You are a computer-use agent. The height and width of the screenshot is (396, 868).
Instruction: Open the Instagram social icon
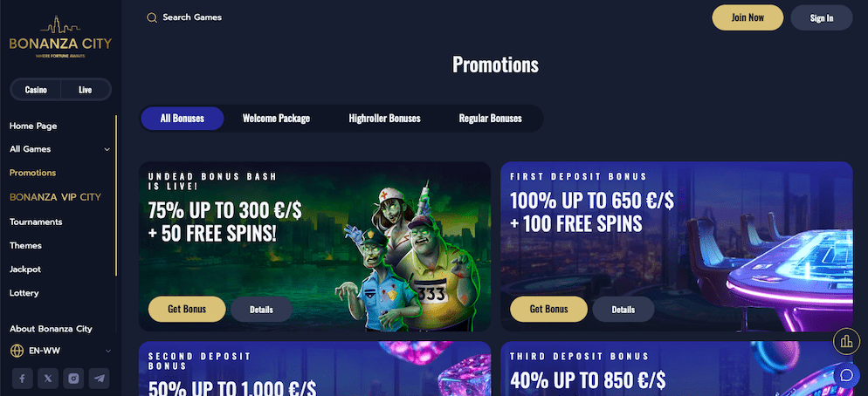[x=73, y=379]
